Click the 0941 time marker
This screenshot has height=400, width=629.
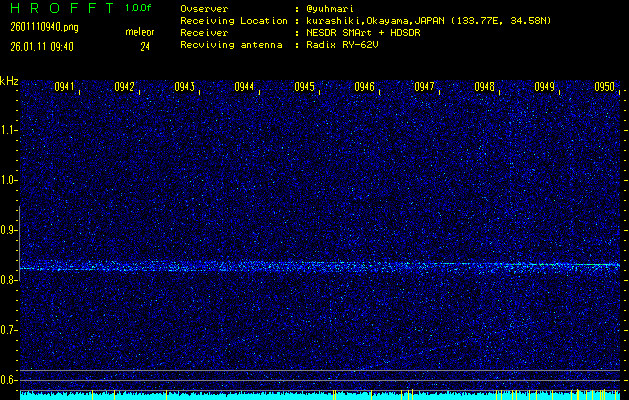64,87
